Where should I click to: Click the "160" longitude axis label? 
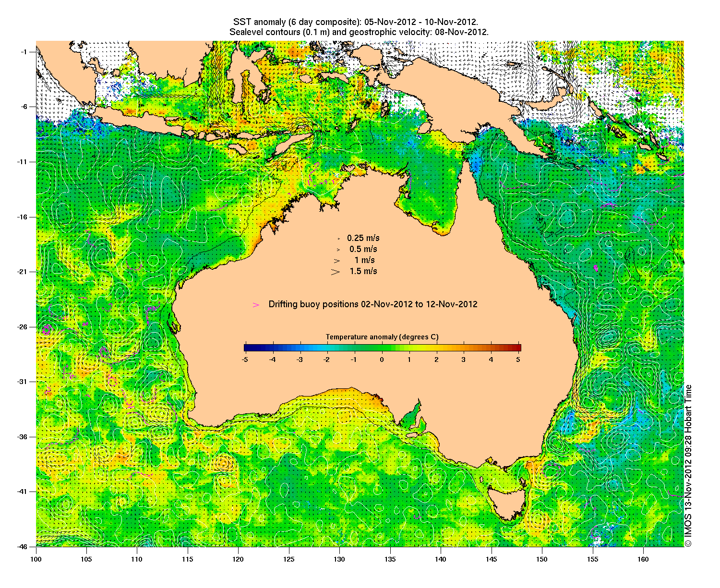pyautogui.click(x=643, y=559)
